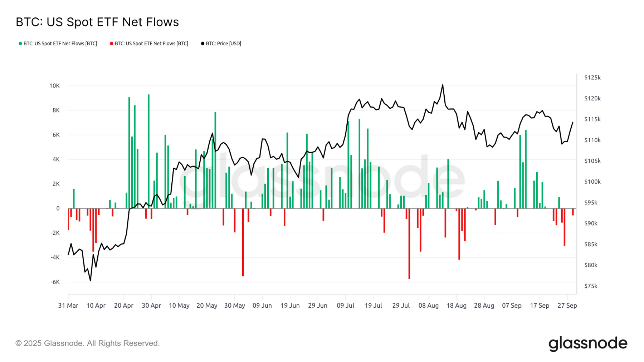Click the "BTC: US Spot ETF Net Flows" title
This screenshot has height=362, width=644.
[x=97, y=22]
